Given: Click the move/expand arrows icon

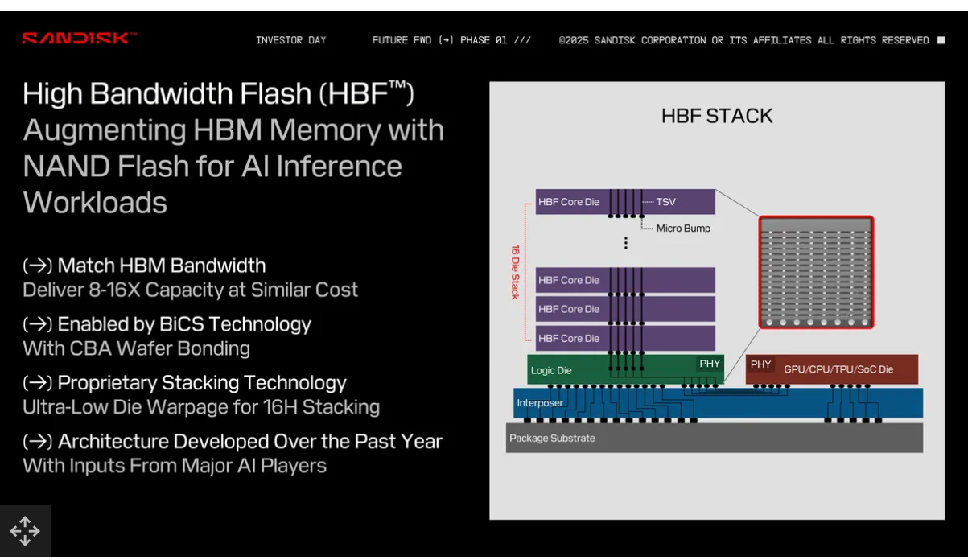Looking at the screenshot, I should coord(24,531).
